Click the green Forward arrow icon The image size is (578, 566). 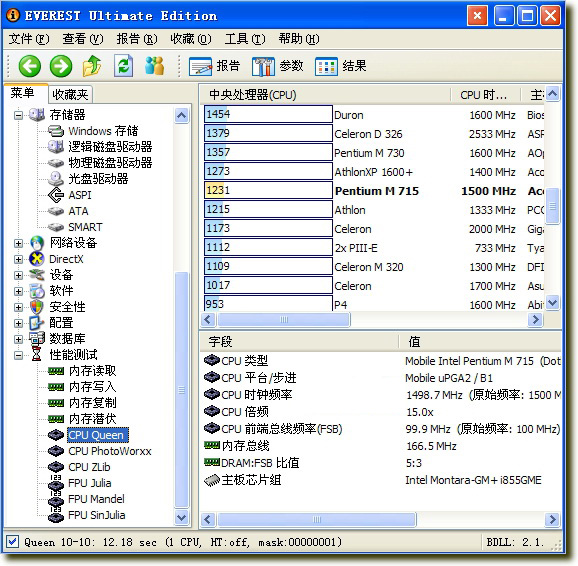point(61,66)
